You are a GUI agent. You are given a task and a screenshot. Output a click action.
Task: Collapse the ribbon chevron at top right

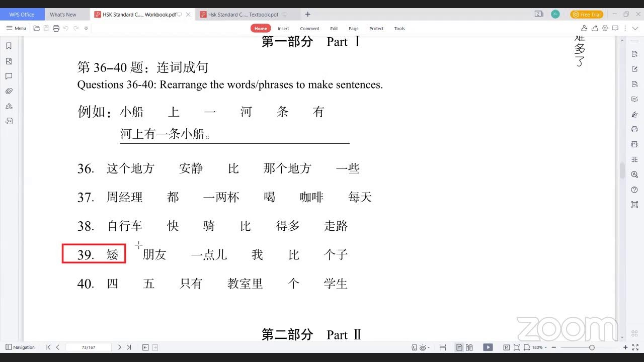635,28
